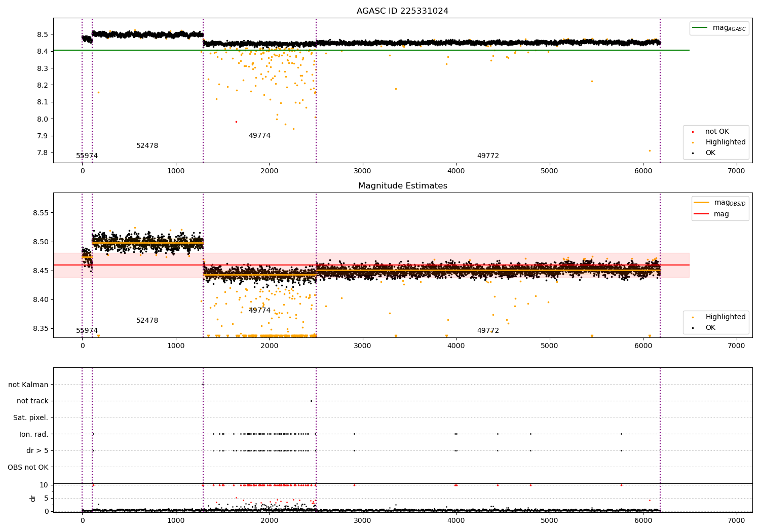The image size is (760, 532).
Task: Select obsid label 49772 in top panel
Action: 488,156
